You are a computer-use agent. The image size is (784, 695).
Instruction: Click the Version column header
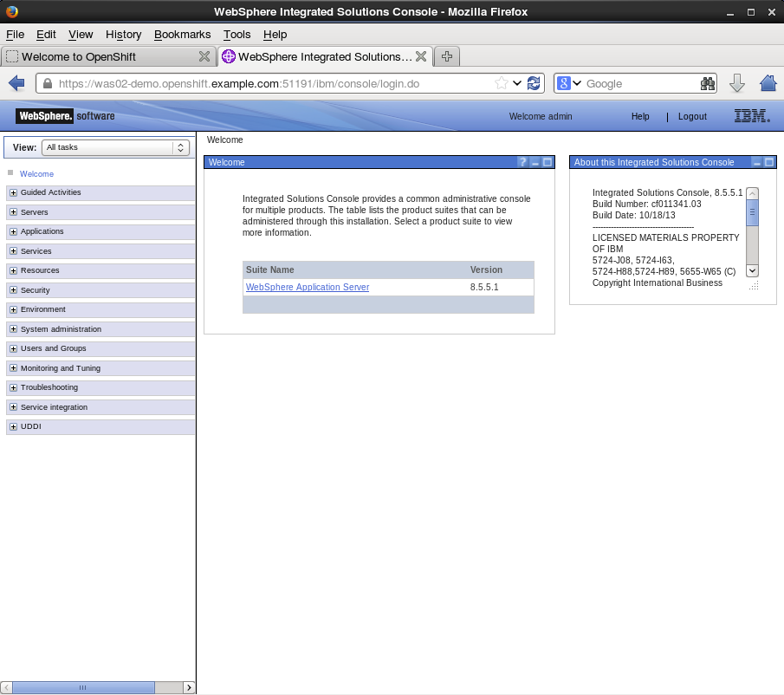pyautogui.click(x=486, y=270)
